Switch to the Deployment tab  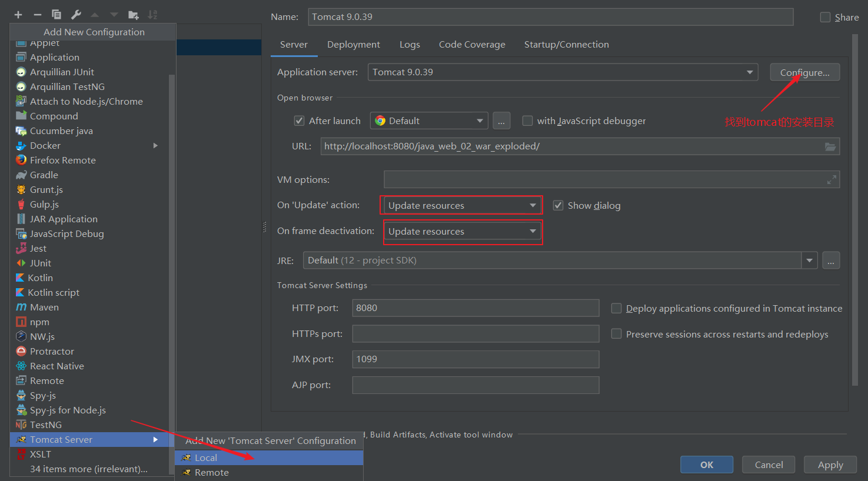(x=354, y=45)
